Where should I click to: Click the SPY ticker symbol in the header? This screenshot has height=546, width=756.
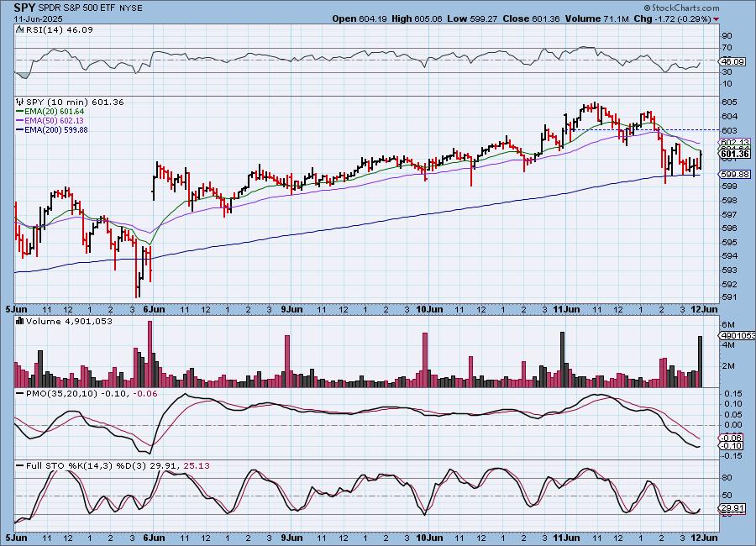click(x=24, y=8)
